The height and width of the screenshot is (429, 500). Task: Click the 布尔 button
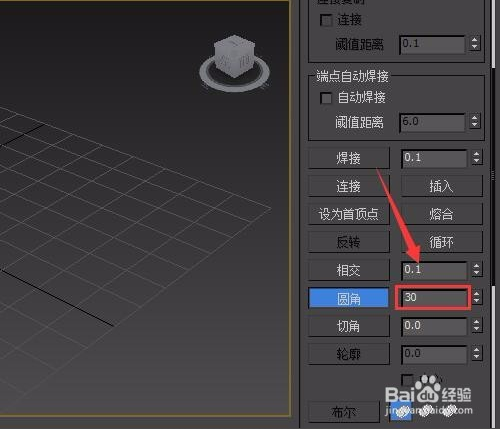[x=344, y=412]
